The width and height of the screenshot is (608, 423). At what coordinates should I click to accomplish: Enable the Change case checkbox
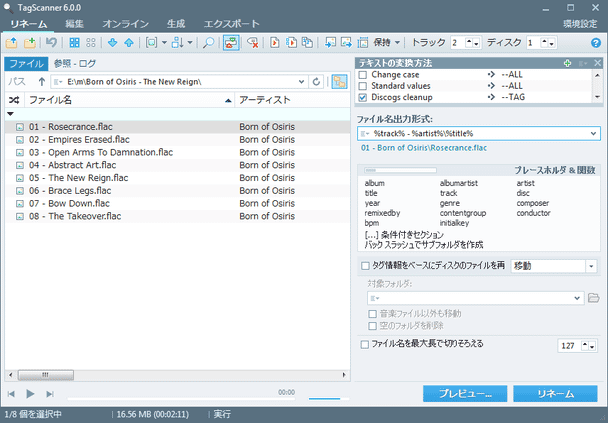pos(363,75)
